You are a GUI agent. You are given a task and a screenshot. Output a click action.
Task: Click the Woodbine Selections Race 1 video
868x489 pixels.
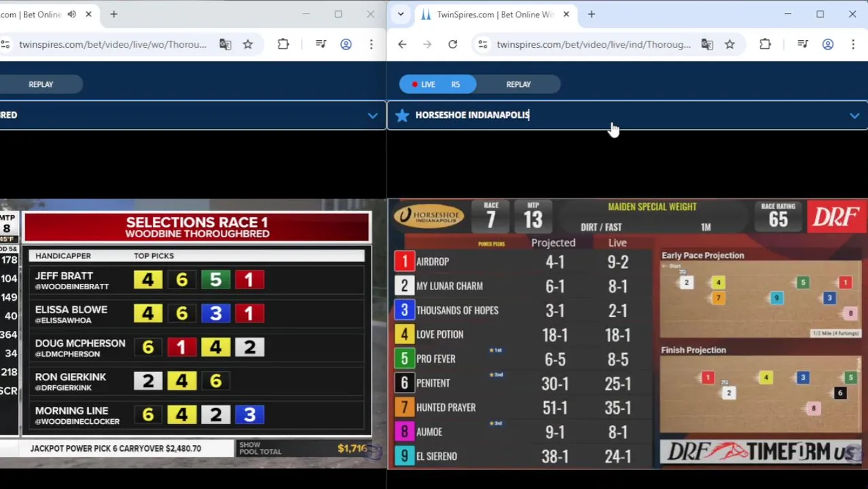coord(194,333)
